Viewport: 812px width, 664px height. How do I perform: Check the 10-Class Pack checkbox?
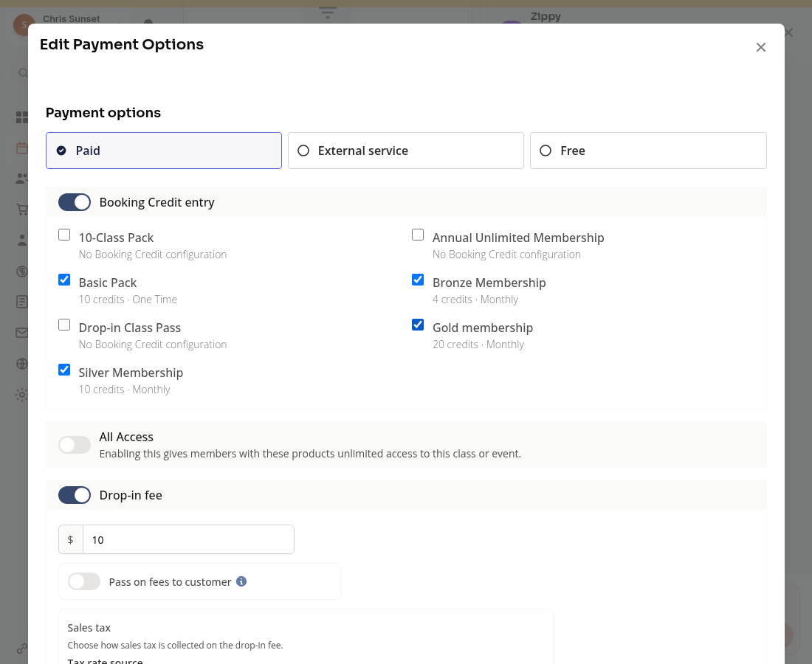click(64, 235)
